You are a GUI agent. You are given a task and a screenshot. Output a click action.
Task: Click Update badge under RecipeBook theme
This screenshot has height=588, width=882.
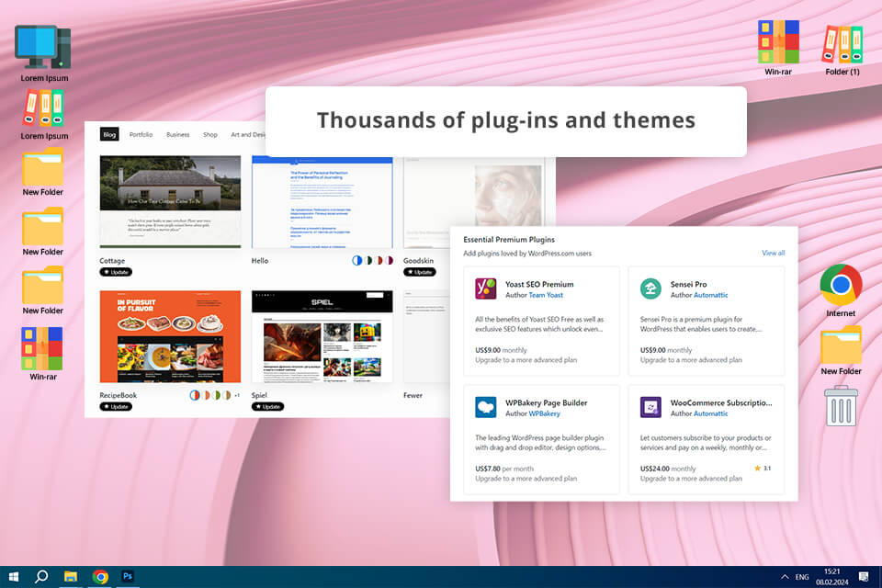(x=116, y=406)
